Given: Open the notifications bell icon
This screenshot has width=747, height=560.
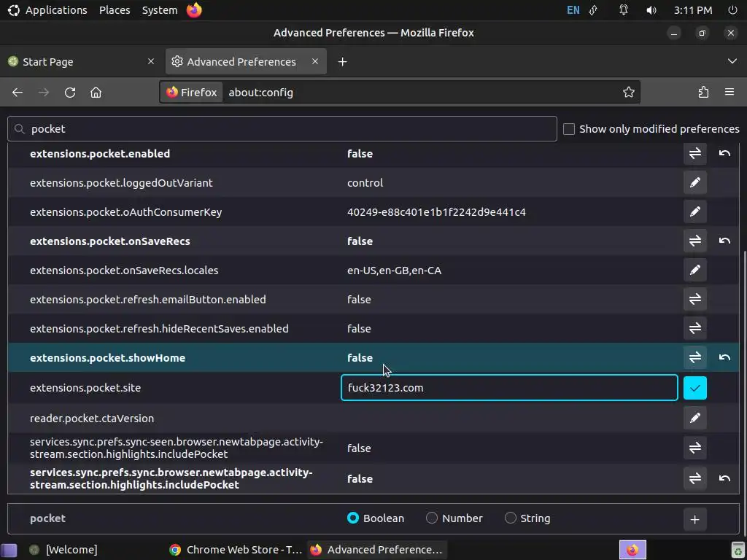Looking at the screenshot, I should (623, 10).
